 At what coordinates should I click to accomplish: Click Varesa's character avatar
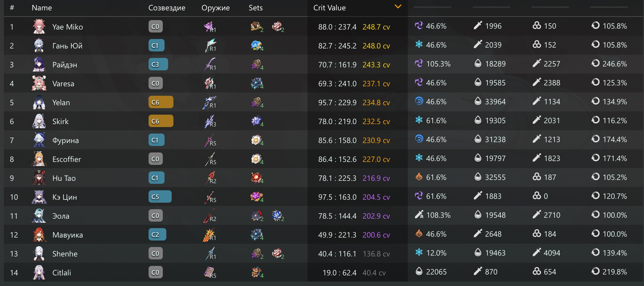coord(39,83)
